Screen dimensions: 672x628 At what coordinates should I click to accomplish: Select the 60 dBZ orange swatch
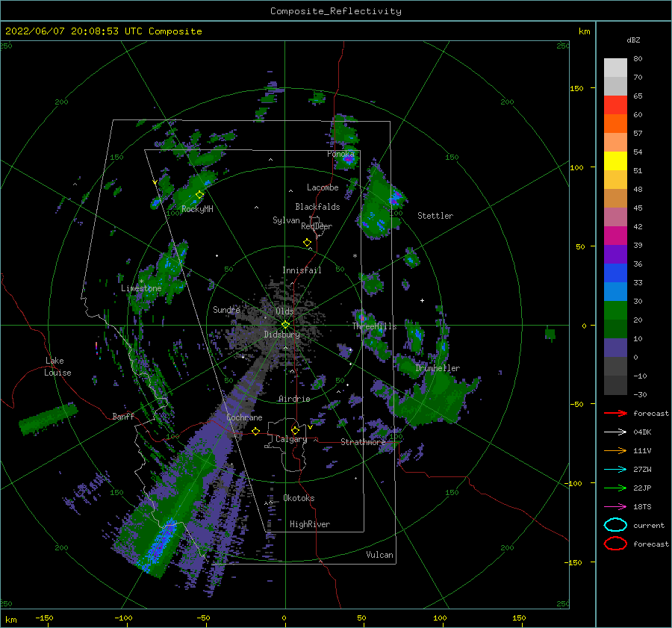pyautogui.click(x=615, y=123)
